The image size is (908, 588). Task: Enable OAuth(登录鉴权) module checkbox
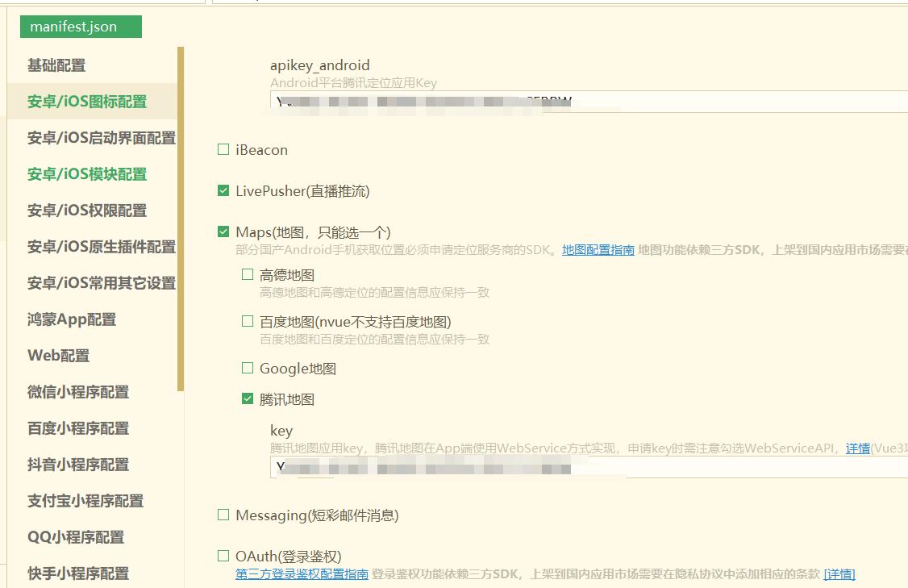(223, 557)
